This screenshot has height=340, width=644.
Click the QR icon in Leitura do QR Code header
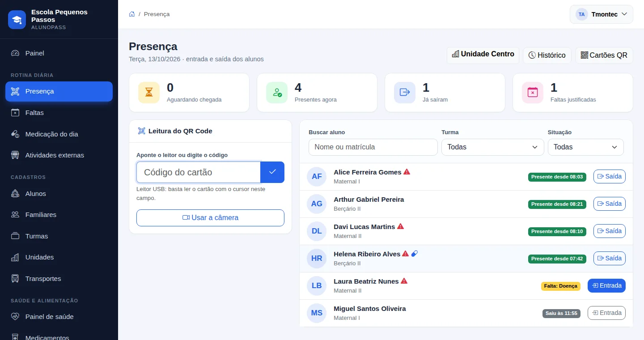[142, 131]
